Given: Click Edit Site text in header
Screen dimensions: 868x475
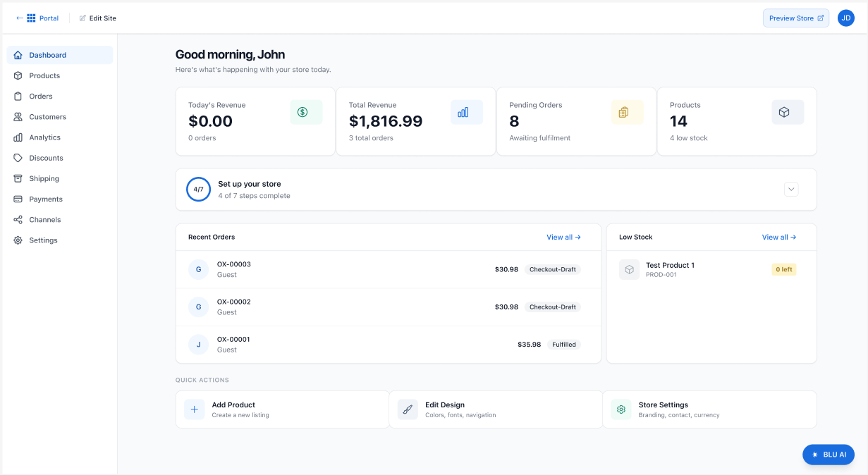Looking at the screenshot, I should (x=103, y=18).
